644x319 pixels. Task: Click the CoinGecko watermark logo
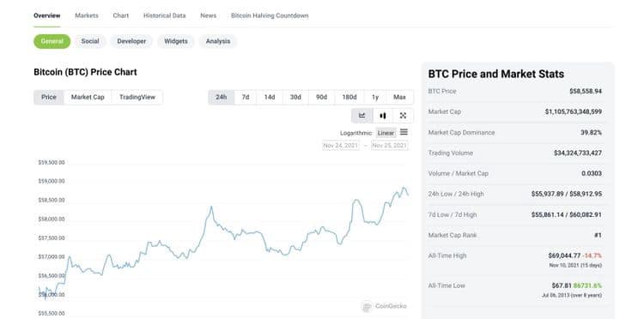(x=385, y=306)
